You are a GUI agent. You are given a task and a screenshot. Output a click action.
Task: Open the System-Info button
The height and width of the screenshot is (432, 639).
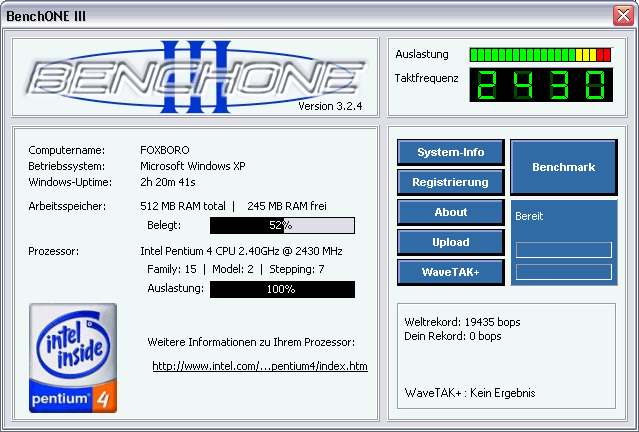pos(451,152)
